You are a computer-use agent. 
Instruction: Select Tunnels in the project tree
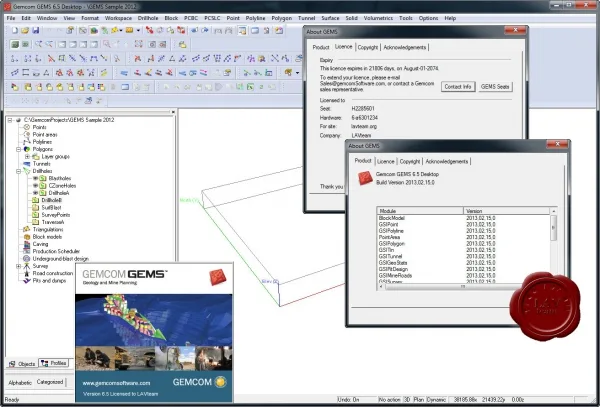click(x=41, y=163)
